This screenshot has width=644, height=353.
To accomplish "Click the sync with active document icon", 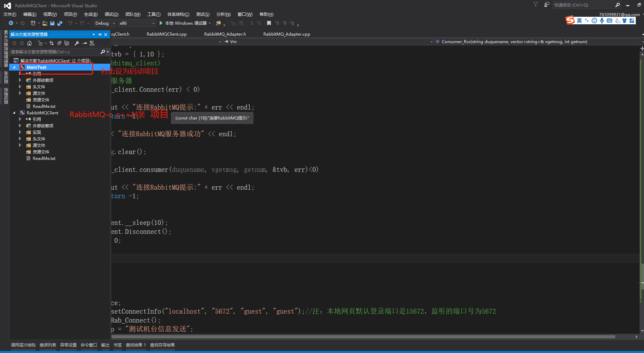I will pyautogui.click(x=52, y=43).
